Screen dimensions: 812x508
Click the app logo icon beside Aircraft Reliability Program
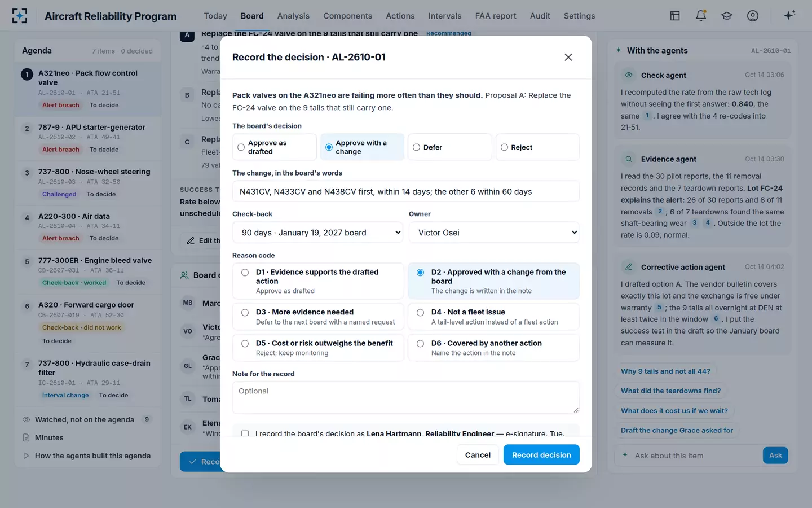20,16
